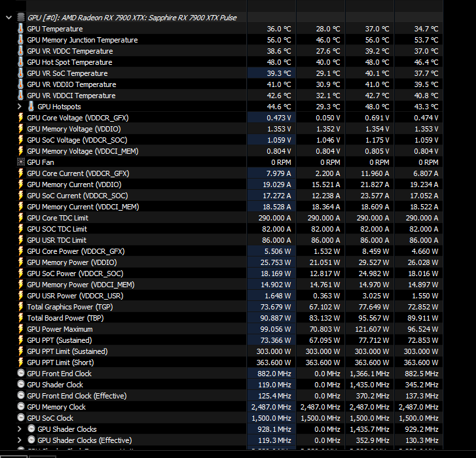Screen dimensions: 476x458
Task: Click the 928.1 MHz GPU Shader Clocks value
Action: coord(274,429)
